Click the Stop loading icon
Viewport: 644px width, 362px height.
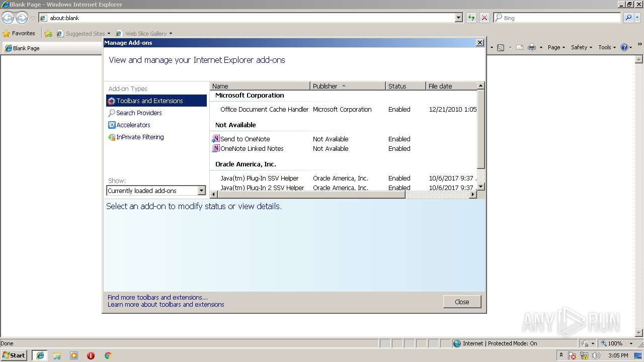(484, 18)
